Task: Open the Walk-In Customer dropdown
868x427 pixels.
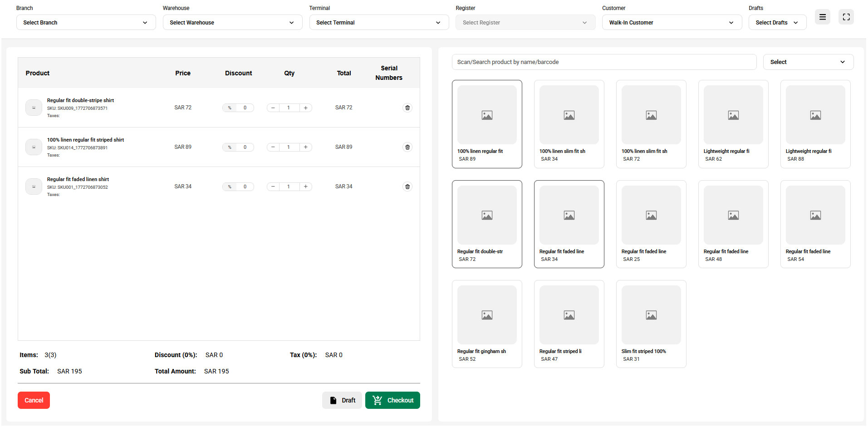Action: click(672, 23)
